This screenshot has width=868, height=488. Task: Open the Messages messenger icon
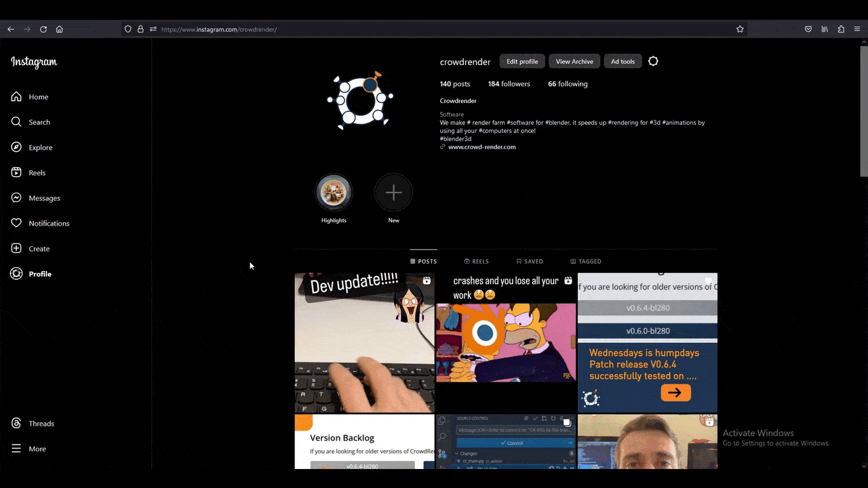(x=16, y=198)
